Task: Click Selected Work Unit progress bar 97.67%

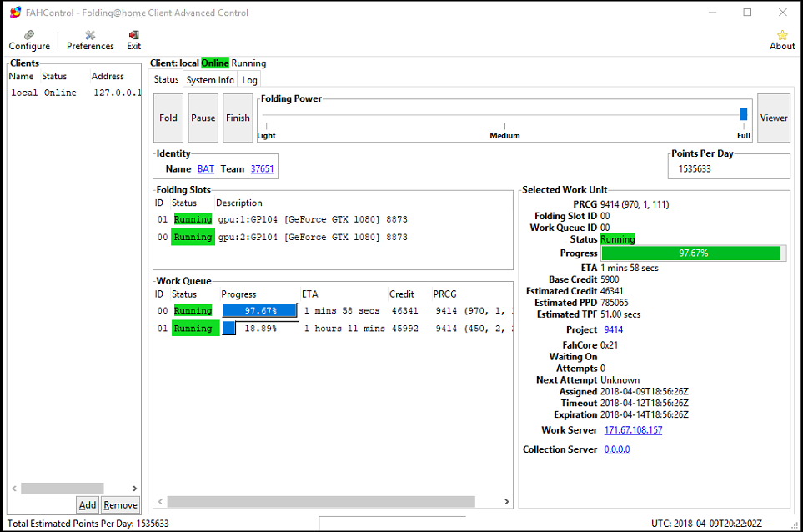Action: click(694, 253)
